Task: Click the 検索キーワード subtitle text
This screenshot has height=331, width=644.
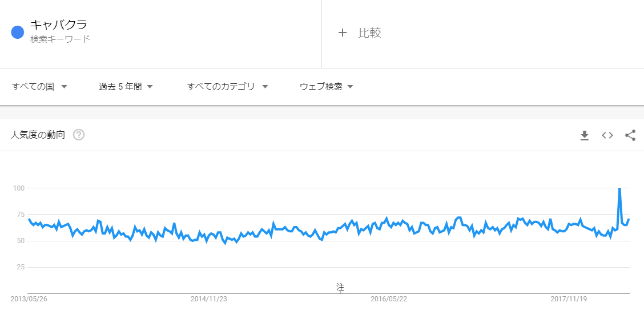Action: click(60, 39)
